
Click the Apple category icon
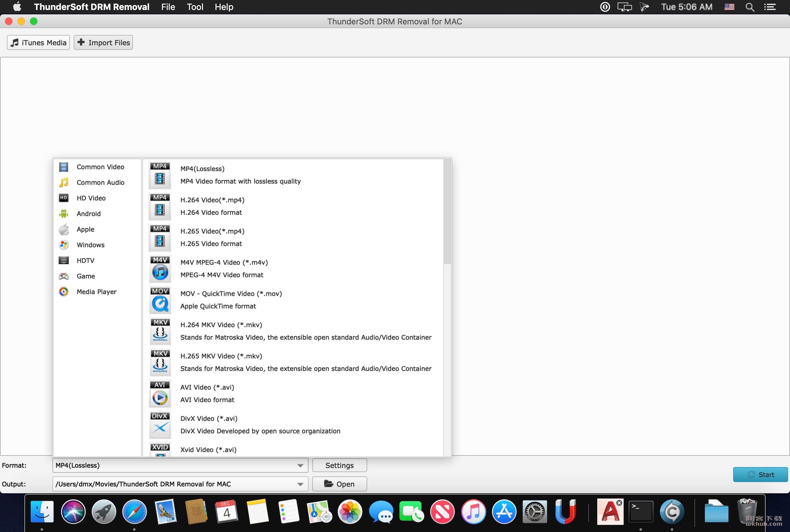(x=63, y=229)
